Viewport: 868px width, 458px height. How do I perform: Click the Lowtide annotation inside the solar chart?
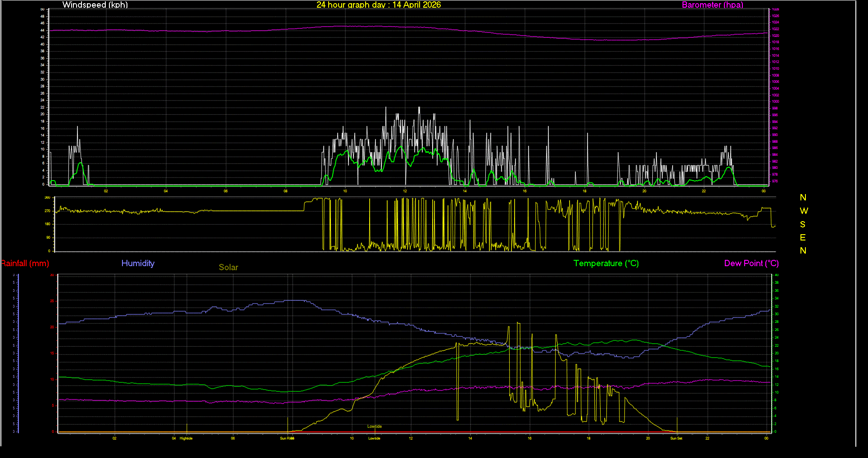click(374, 426)
